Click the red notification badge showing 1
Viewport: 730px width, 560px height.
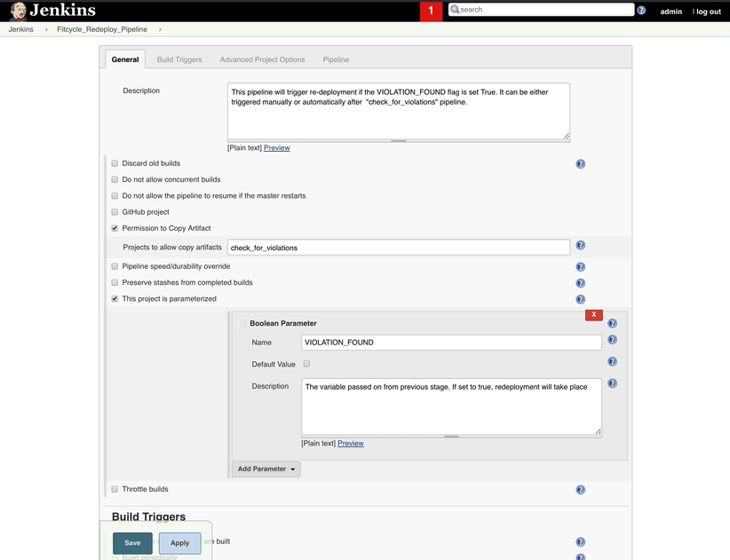pyautogui.click(x=431, y=11)
